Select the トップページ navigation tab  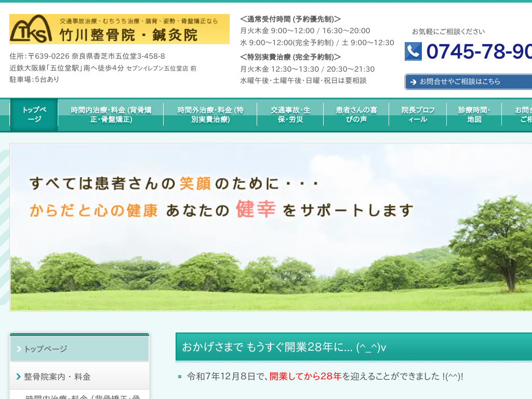click(34, 114)
